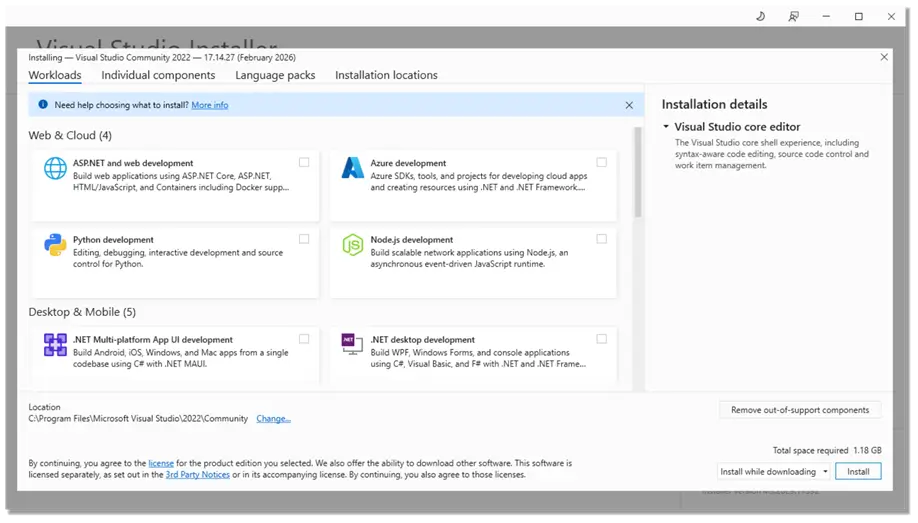Screen dimensions: 918x523
Task: Click the install location path text
Action: [138, 419]
